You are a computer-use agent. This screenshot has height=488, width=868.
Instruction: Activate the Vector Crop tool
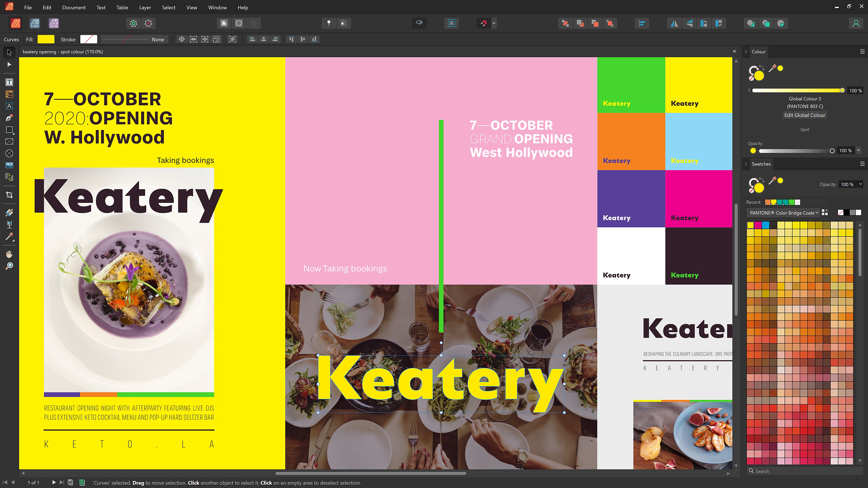(x=9, y=195)
